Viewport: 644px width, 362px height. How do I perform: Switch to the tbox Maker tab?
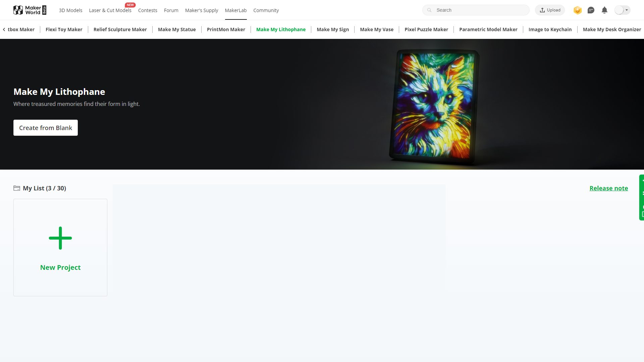pyautogui.click(x=21, y=29)
